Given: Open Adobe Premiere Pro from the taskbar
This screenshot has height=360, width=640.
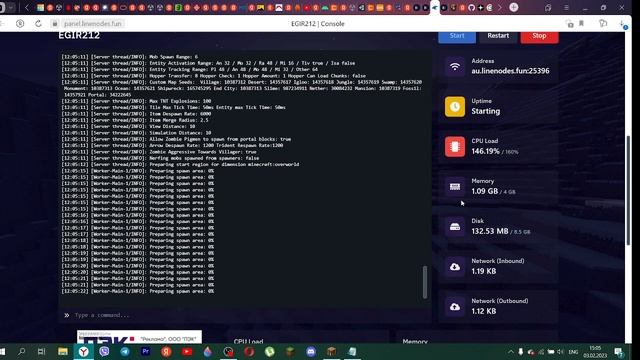Looking at the screenshot, I should pyautogui.click(x=145, y=351).
